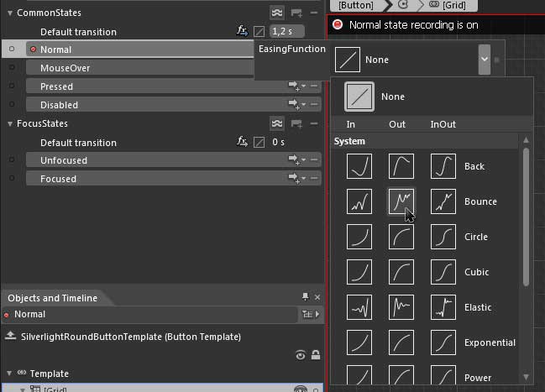This screenshot has height=392, width=545.
Task: Add a state to CommonStates group
Action: pos(296,13)
